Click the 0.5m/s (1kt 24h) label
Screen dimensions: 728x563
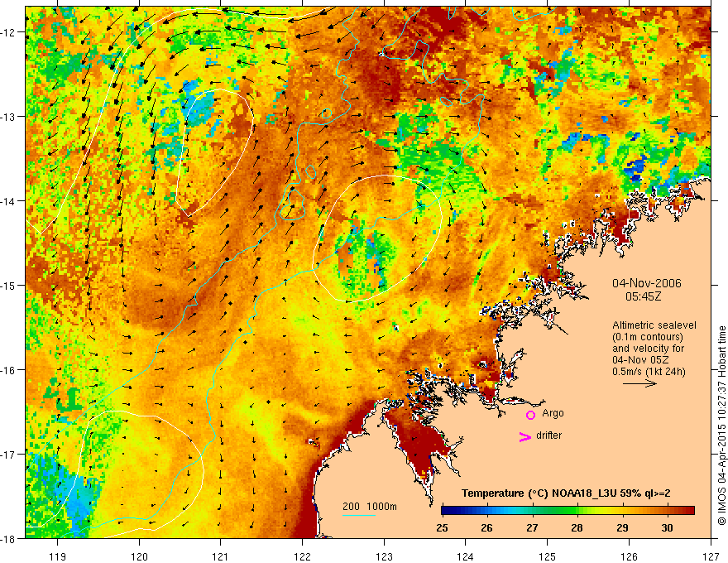coord(649,372)
